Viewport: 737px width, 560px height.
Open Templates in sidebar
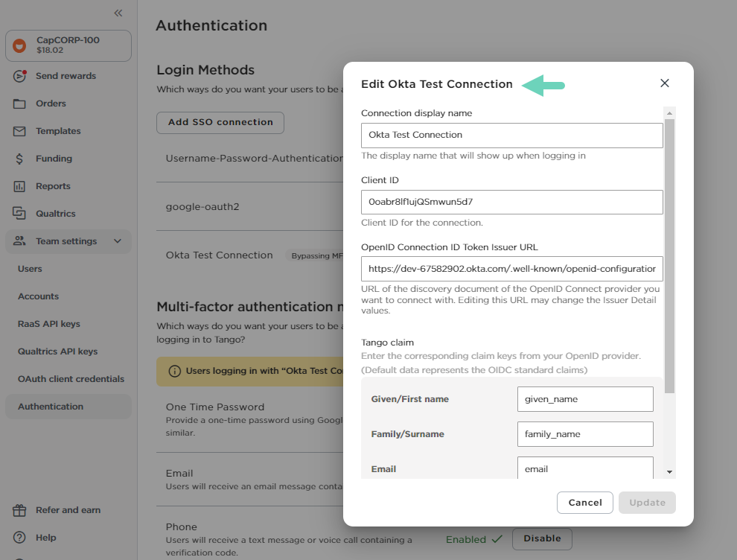(58, 131)
